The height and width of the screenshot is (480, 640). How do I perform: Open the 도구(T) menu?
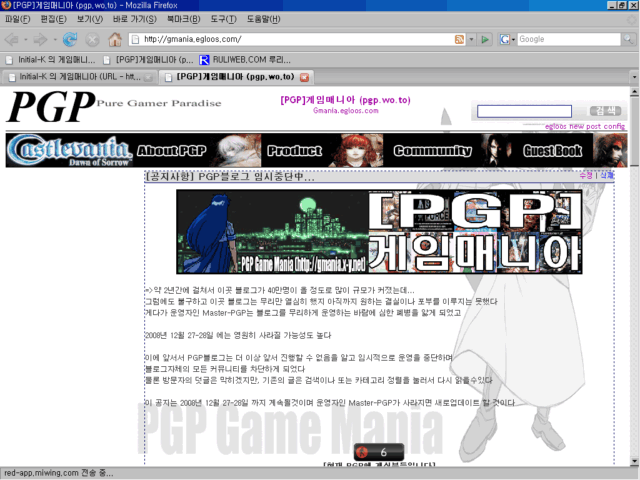click(x=223, y=19)
